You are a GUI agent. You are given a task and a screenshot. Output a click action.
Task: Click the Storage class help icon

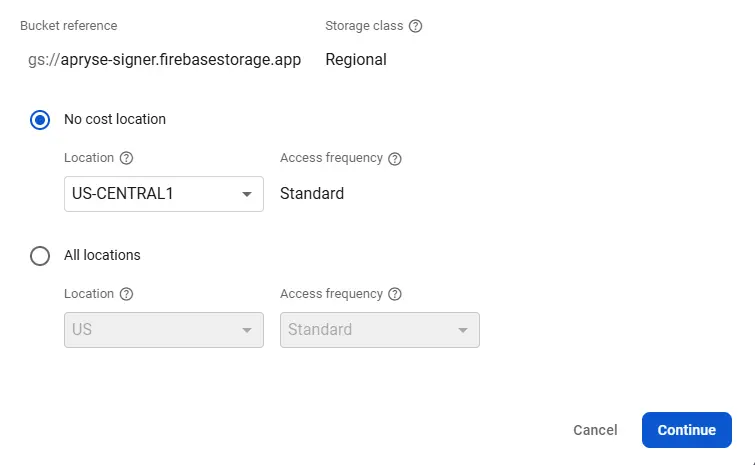point(416,26)
